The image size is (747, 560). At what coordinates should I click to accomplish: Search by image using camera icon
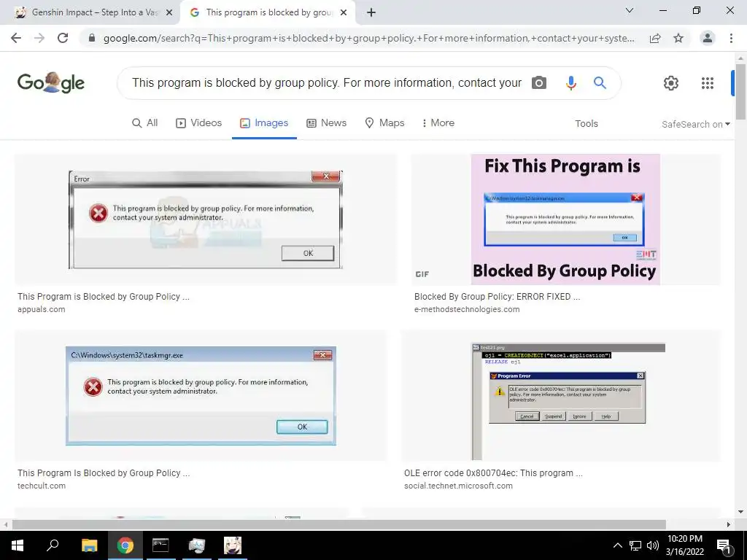point(539,83)
